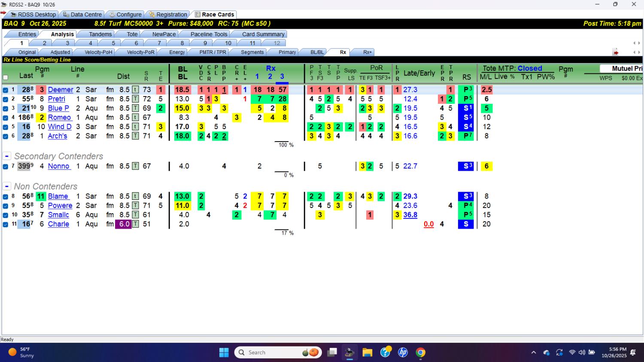
Task: Open File Explorer from taskbar
Action: (x=367, y=353)
